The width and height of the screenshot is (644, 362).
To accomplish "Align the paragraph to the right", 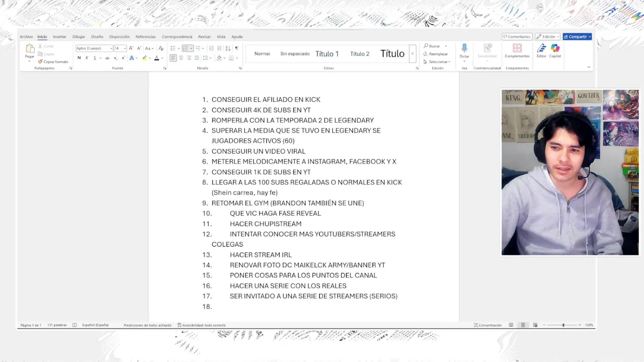I will click(x=189, y=58).
